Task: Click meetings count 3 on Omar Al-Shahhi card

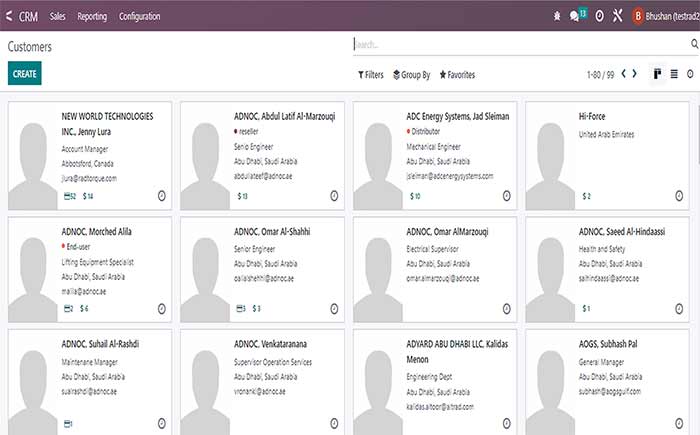Action: click(x=241, y=309)
